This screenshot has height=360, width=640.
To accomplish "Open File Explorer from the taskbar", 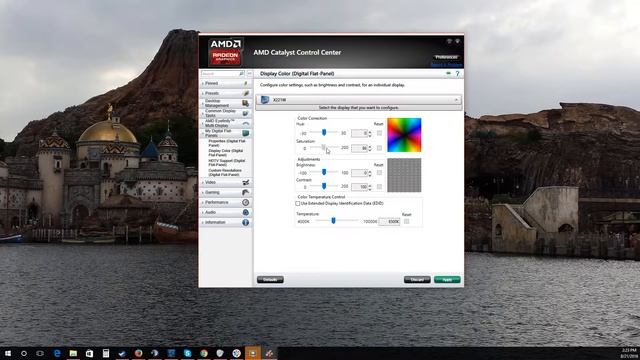I will 73,353.
